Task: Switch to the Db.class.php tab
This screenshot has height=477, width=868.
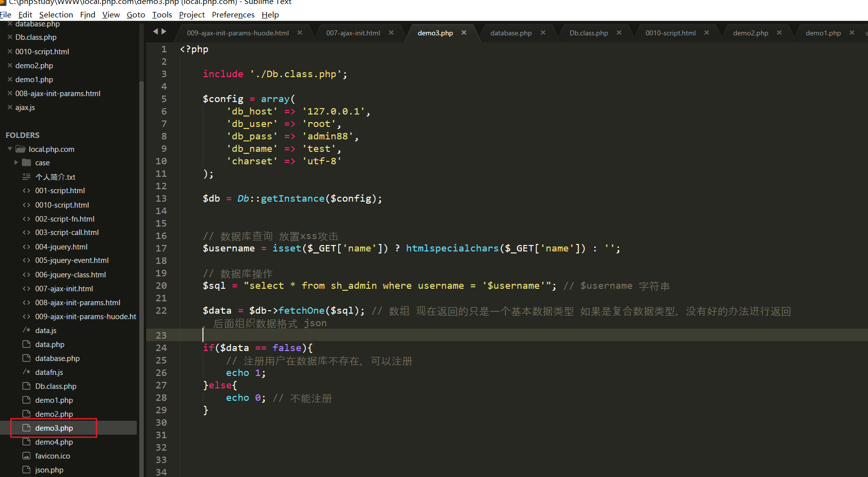Action: point(588,33)
